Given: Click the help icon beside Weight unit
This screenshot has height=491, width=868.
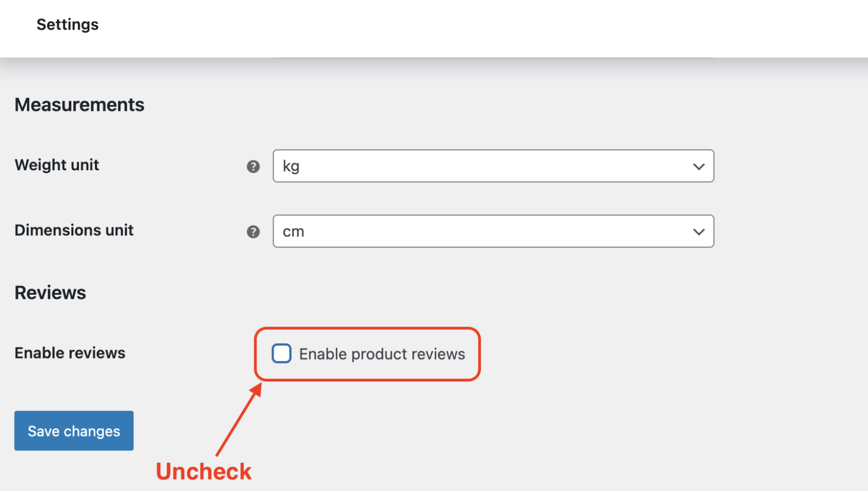Looking at the screenshot, I should pos(253,166).
